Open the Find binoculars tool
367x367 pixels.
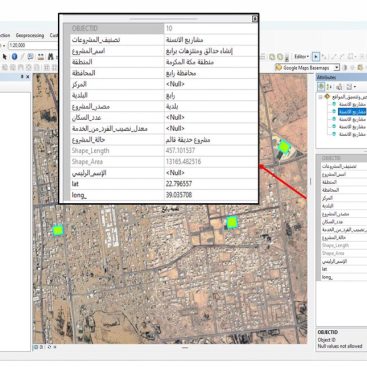pos(51,57)
